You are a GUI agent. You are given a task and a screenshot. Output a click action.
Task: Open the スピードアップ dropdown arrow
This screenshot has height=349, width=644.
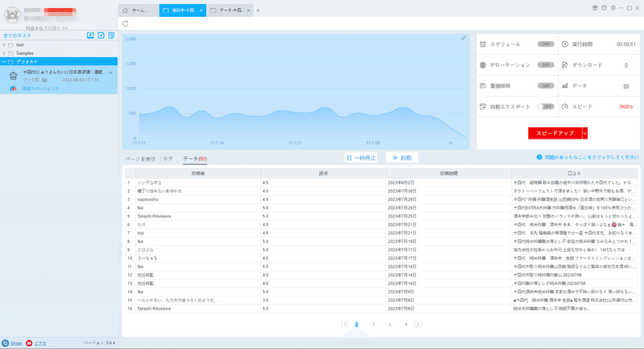tap(585, 133)
